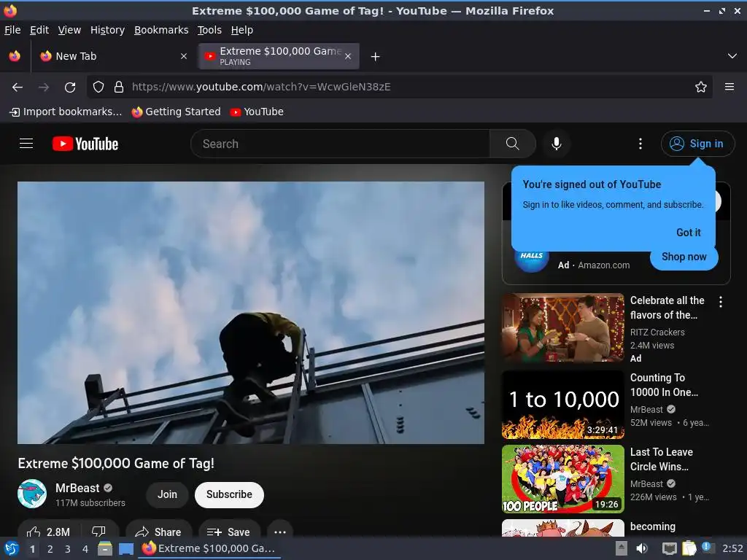This screenshot has height=560, width=747.
Task: Open display tray monitor icon
Action: [670, 548]
